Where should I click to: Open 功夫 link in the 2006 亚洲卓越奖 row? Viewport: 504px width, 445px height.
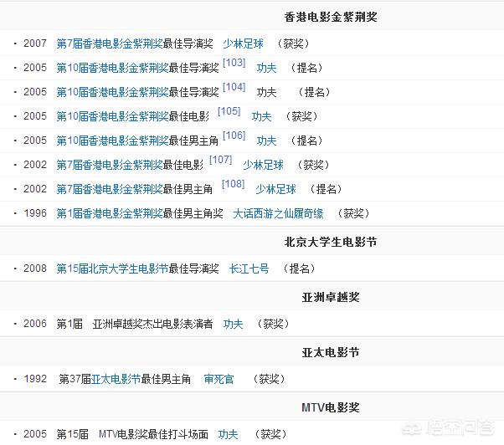233,324
